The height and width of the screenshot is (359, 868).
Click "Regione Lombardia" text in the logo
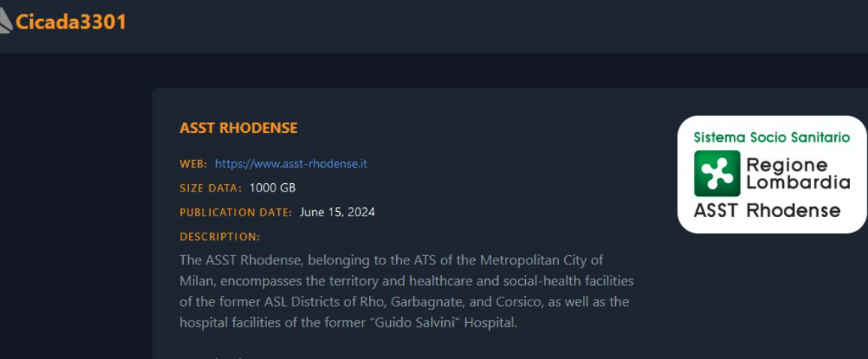click(797, 173)
